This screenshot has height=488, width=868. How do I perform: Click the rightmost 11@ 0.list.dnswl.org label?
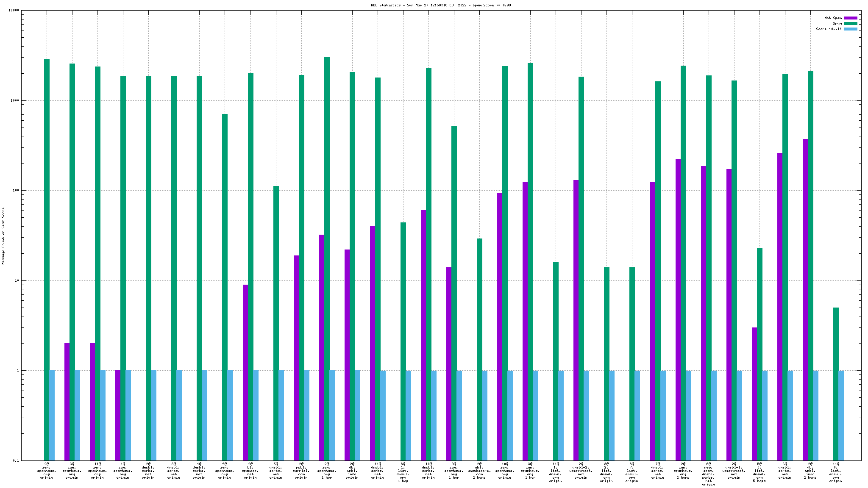pyautogui.click(x=835, y=472)
